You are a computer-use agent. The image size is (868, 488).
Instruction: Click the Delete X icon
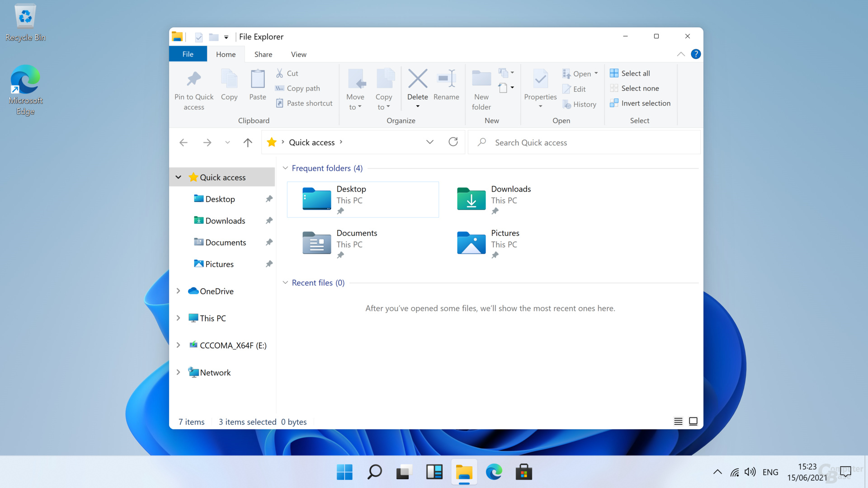pyautogui.click(x=417, y=79)
